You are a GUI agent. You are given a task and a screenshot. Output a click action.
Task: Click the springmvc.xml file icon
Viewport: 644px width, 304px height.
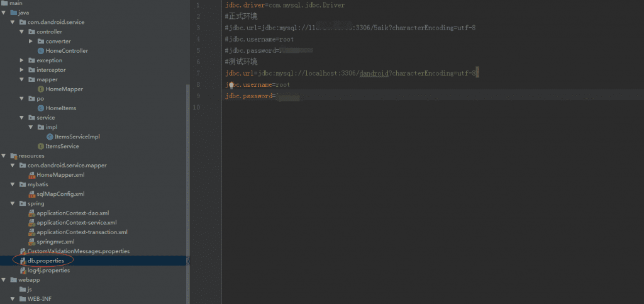tap(32, 242)
